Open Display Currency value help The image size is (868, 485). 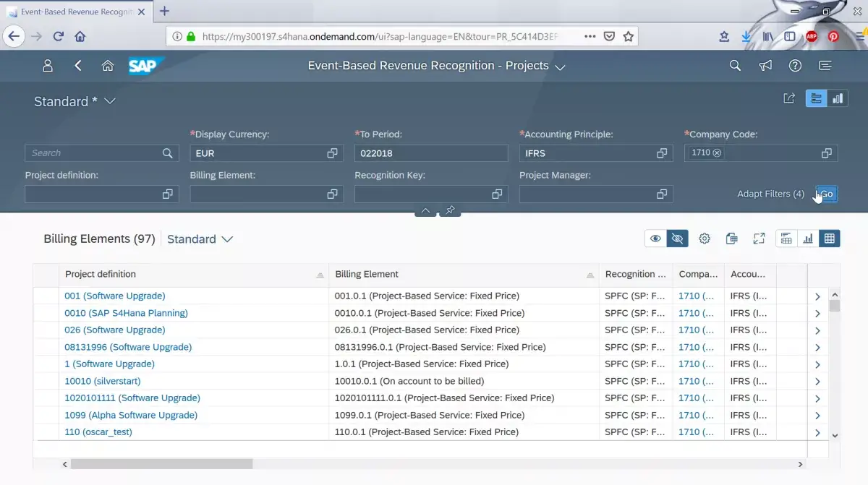(x=332, y=153)
